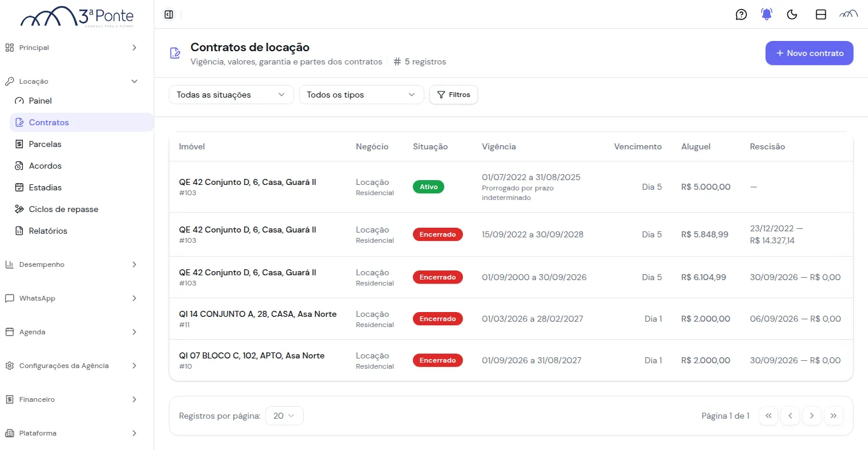This screenshot has height=450, width=868.
Task: Expand the WhatsApp menu section
Action: coord(72,298)
